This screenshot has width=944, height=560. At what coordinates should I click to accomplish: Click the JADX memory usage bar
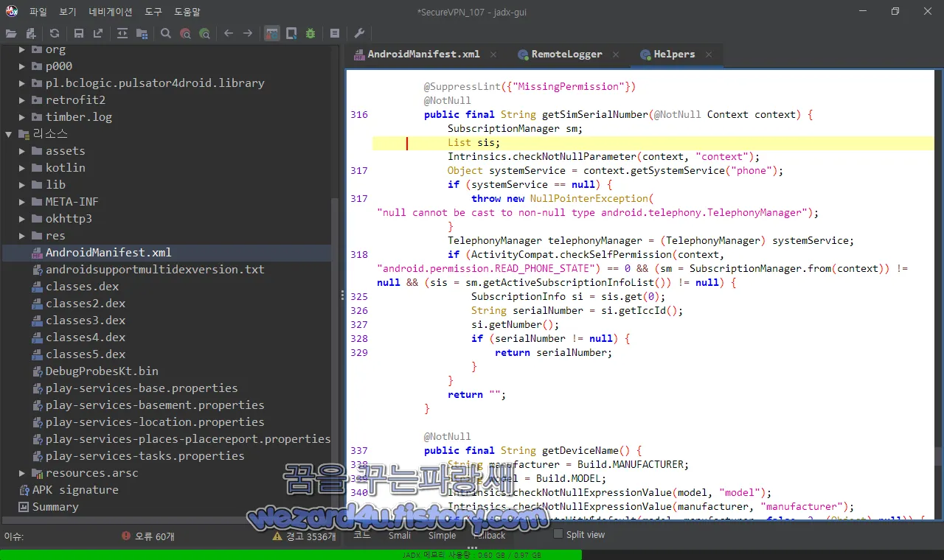click(x=472, y=555)
